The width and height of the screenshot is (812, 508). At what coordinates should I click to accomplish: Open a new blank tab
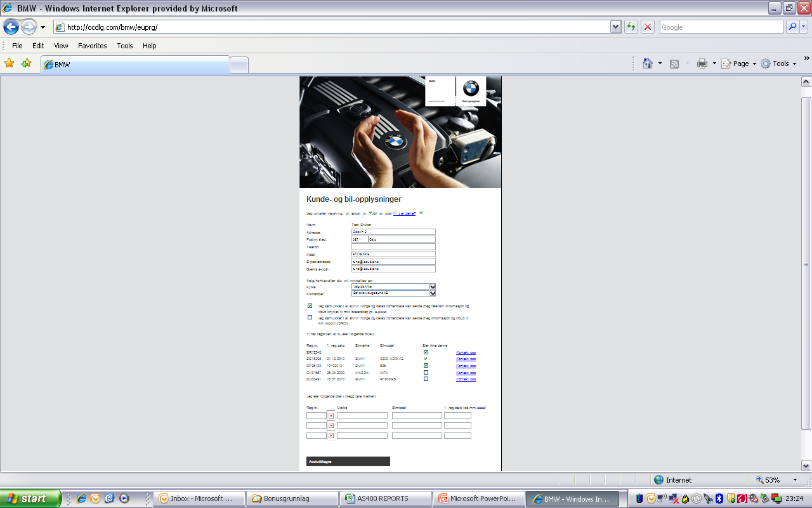[x=239, y=65]
